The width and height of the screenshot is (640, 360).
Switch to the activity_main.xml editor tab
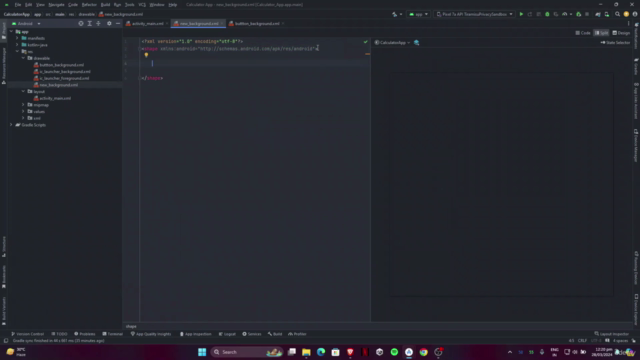click(x=147, y=24)
